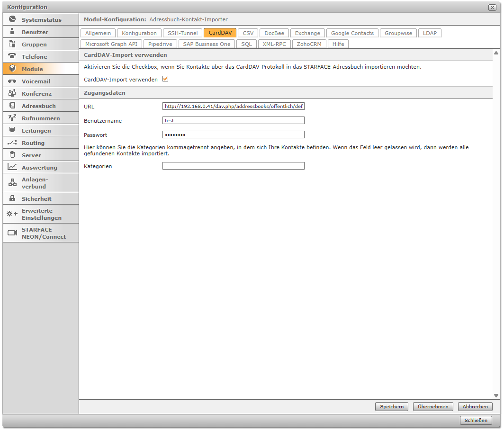The image size is (504, 431).
Task: Click the Routing arrows icon
Action: [12, 143]
